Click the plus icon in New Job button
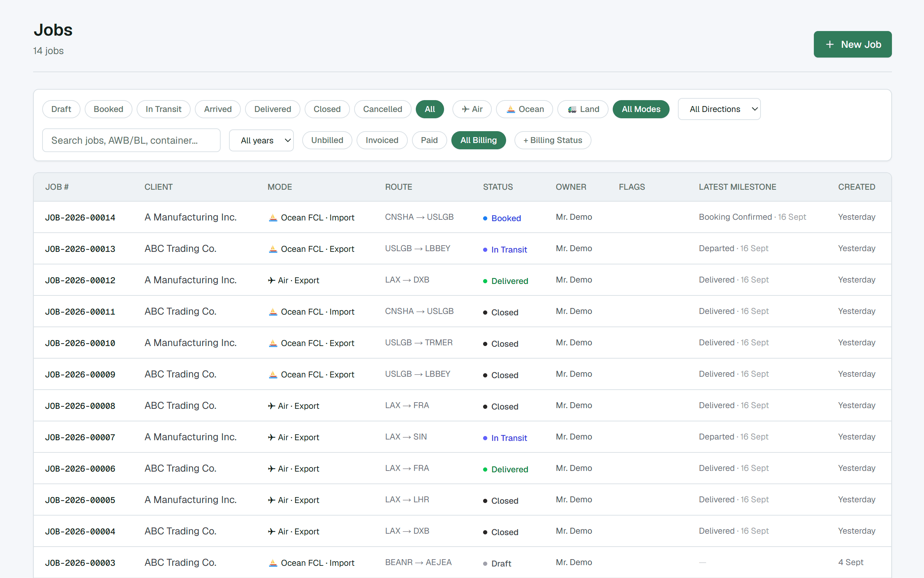Image resolution: width=924 pixels, height=578 pixels. click(830, 44)
